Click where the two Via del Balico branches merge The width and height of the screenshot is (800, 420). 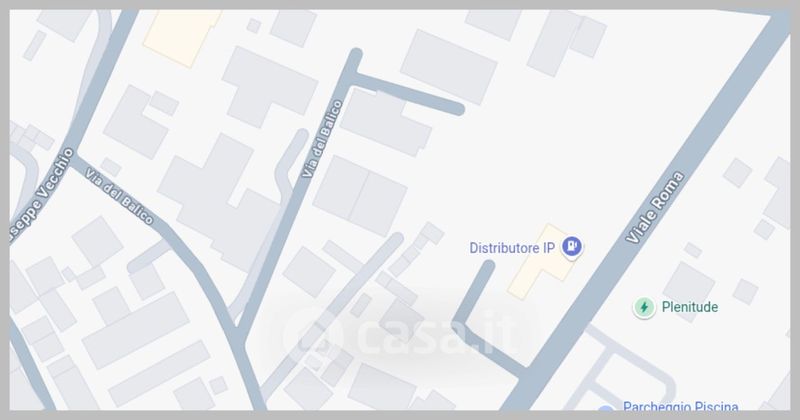click(238, 335)
